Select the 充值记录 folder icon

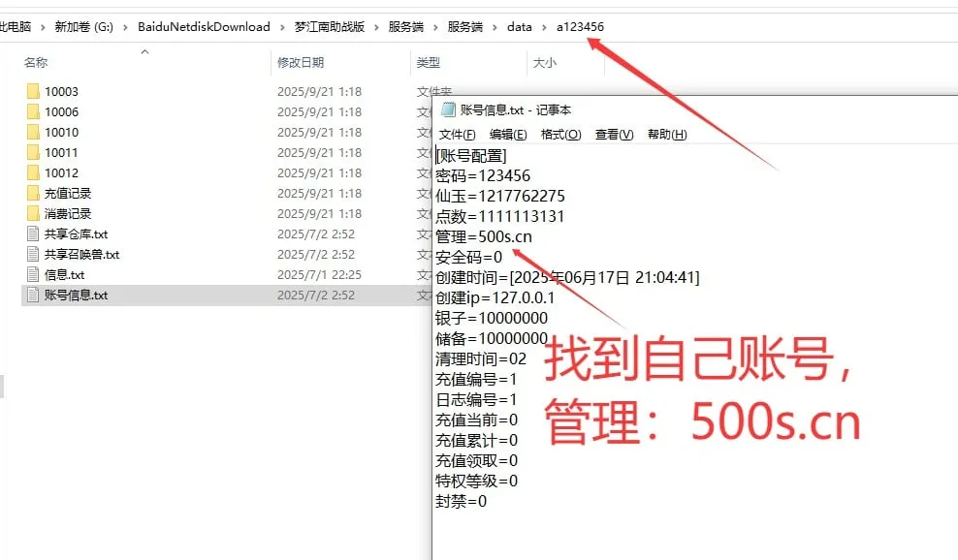33,193
